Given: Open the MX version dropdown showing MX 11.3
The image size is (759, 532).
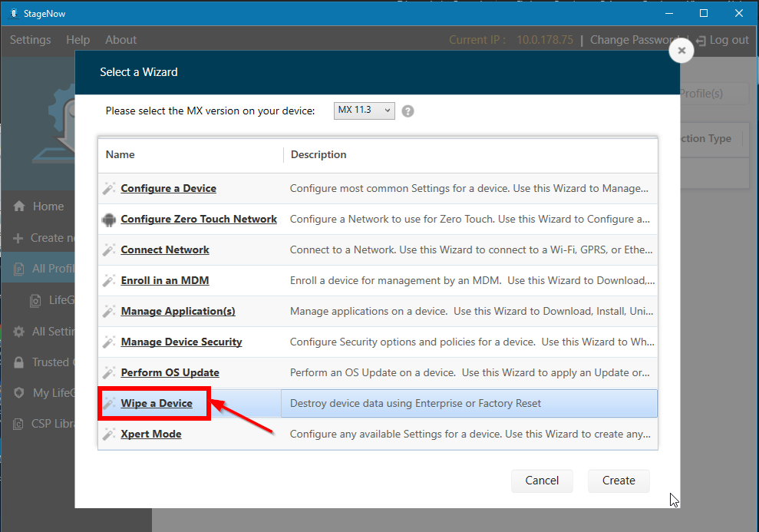Looking at the screenshot, I should point(364,110).
